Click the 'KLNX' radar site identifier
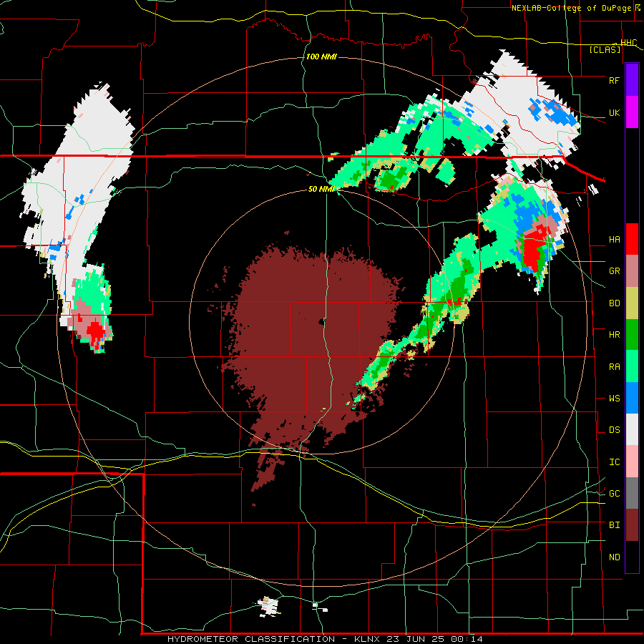The image size is (644, 644). pyautogui.click(x=367, y=639)
